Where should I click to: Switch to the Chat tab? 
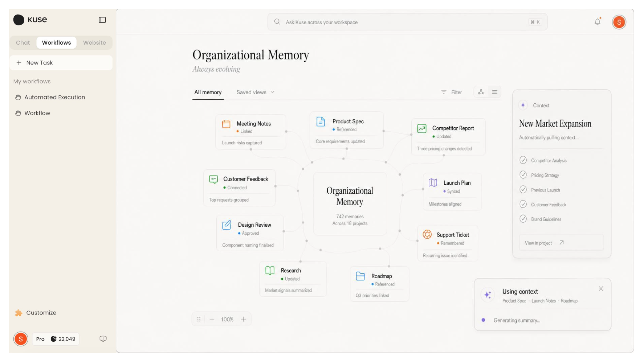[23, 42]
